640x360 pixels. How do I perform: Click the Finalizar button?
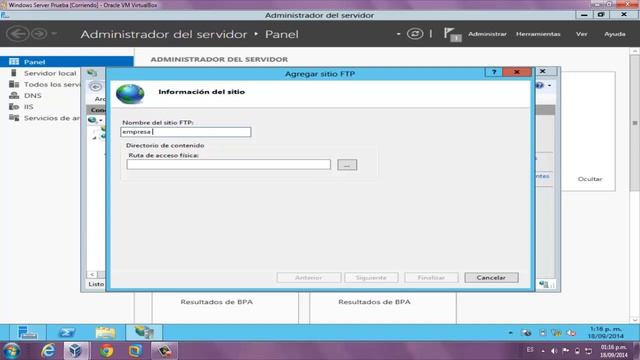(431, 278)
